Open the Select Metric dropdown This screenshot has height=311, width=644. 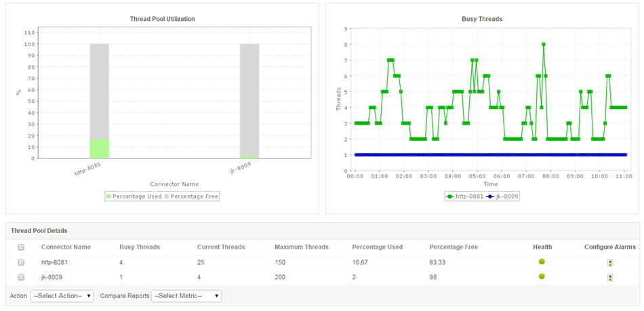[x=186, y=296]
